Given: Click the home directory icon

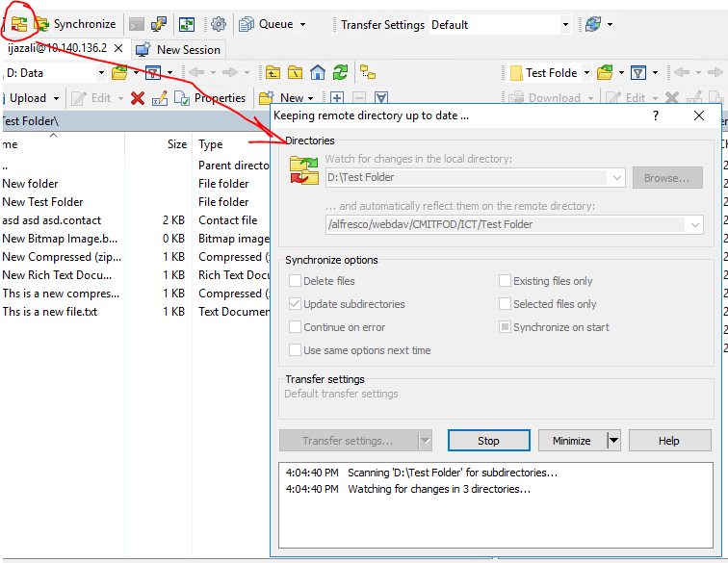Looking at the screenshot, I should tap(318, 72).
